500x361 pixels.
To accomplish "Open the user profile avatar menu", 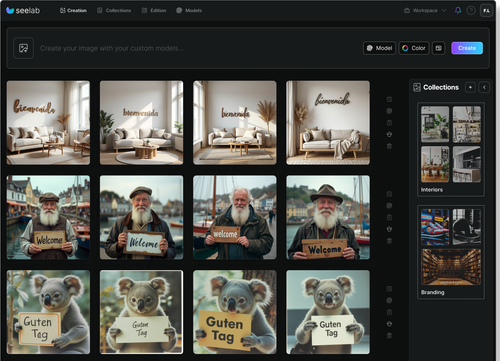I will 486,11.
